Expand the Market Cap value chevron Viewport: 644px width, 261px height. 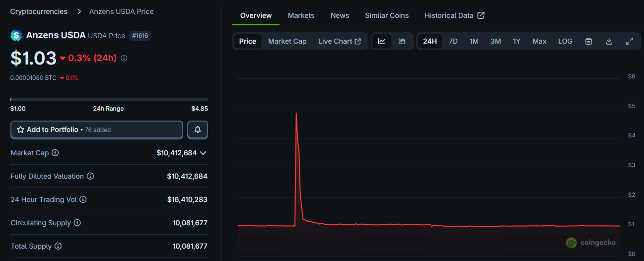(x=203, y=153)
